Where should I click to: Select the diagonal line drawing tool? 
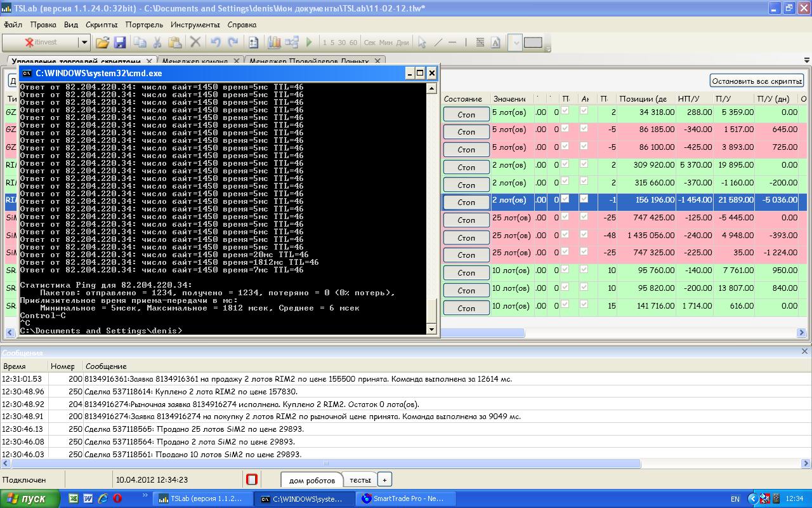tap(438, 43)
